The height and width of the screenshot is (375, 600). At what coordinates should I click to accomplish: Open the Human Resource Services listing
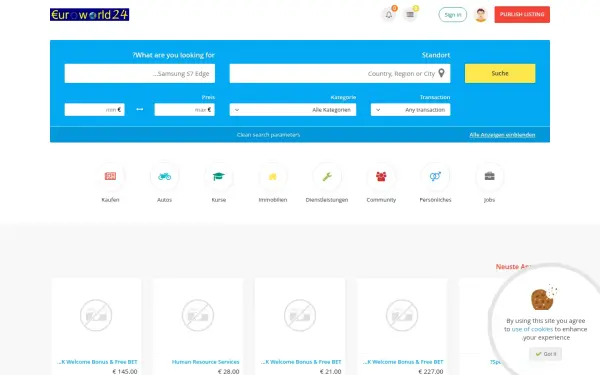tap(205, 362)
